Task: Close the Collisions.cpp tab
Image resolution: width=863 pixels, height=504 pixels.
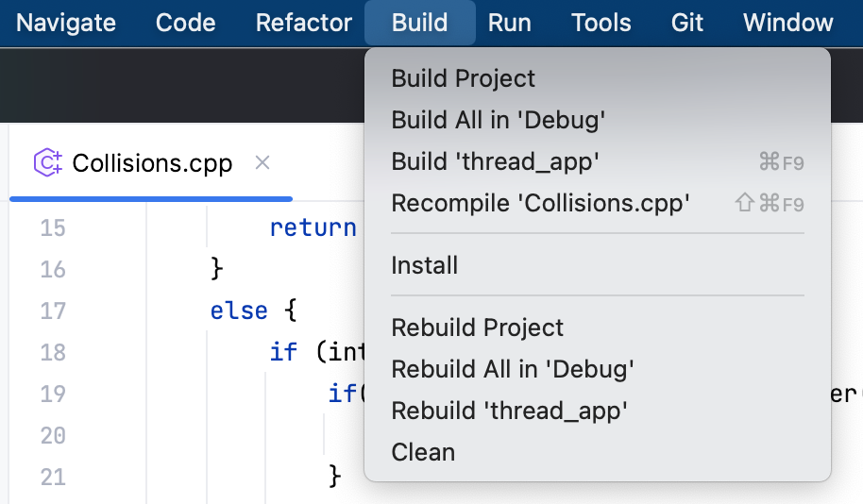Action: [x=263, y=163]
